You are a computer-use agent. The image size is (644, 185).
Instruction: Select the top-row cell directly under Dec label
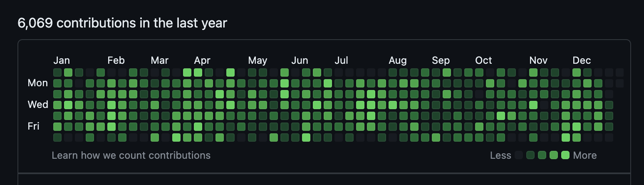click(577, 72)
